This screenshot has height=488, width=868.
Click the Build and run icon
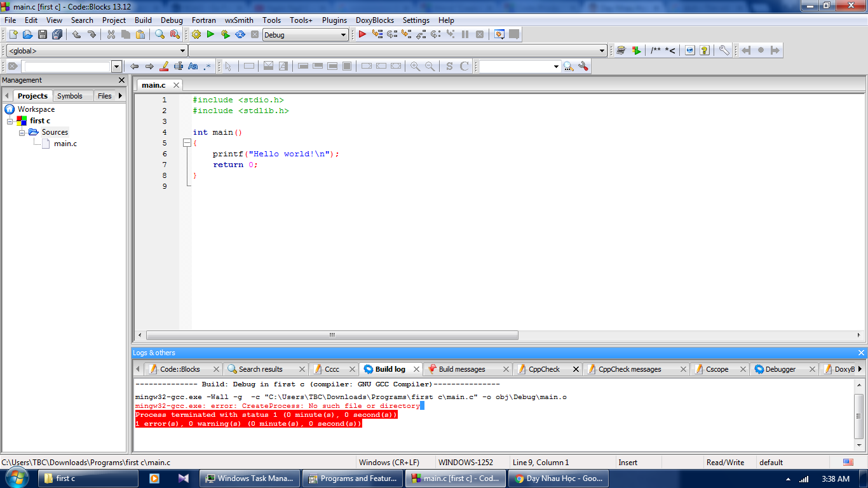[x=225, y=34]
